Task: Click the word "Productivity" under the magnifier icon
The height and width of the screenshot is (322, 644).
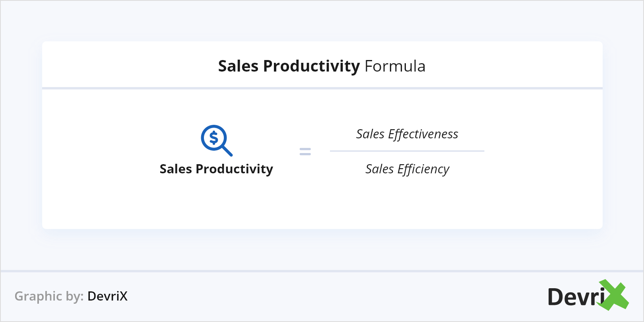Action: pos(234,169)
